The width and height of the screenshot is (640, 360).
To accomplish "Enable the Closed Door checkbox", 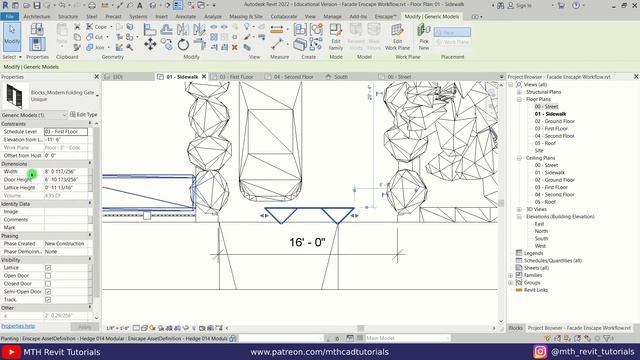I will pyautogui.click(x=48, y=284).
